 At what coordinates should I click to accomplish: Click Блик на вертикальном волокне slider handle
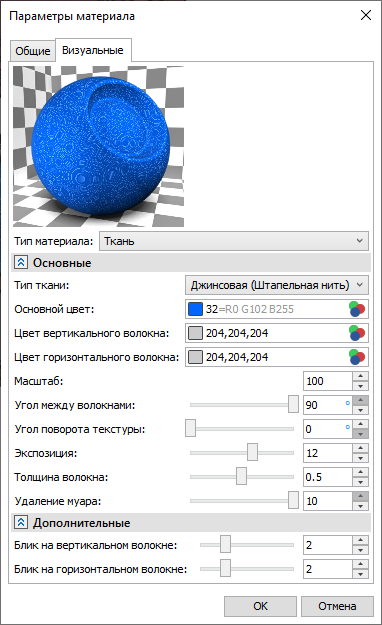pos(225,544)
